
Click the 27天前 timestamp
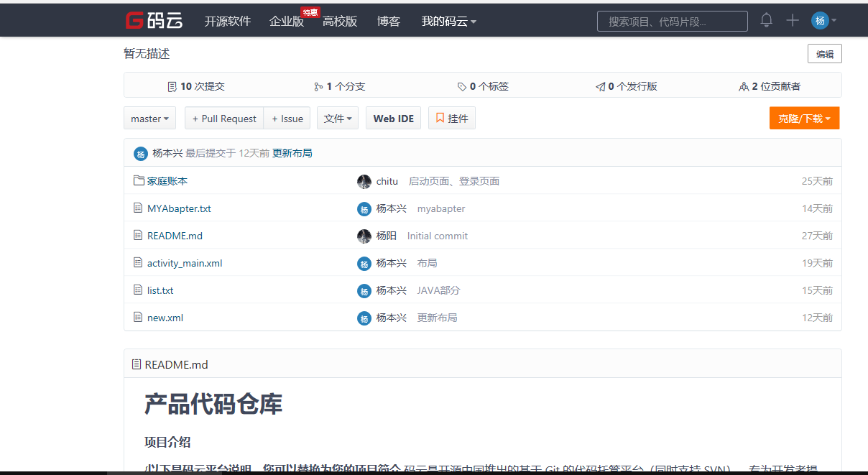tap(818, 236)
